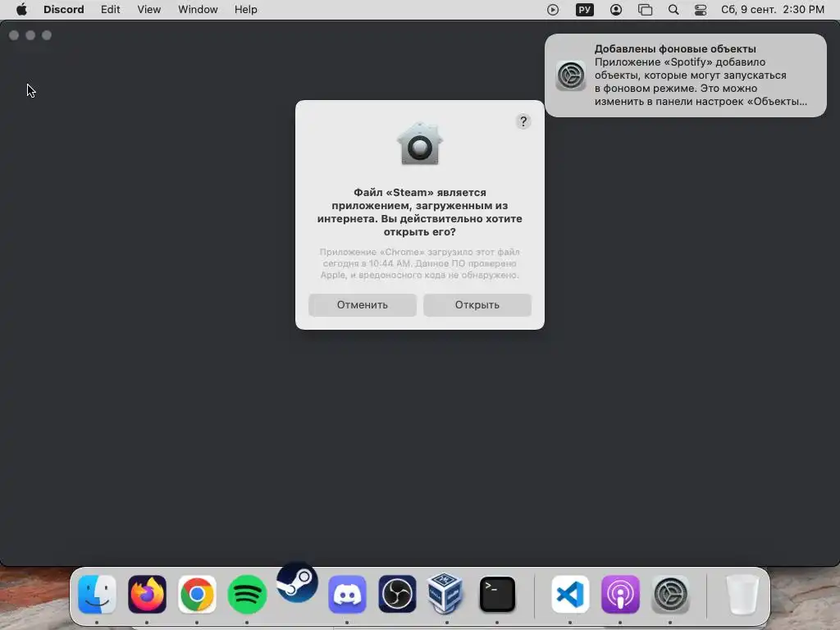Open Stage Manager windows icon in menu bar

point(645,10)
